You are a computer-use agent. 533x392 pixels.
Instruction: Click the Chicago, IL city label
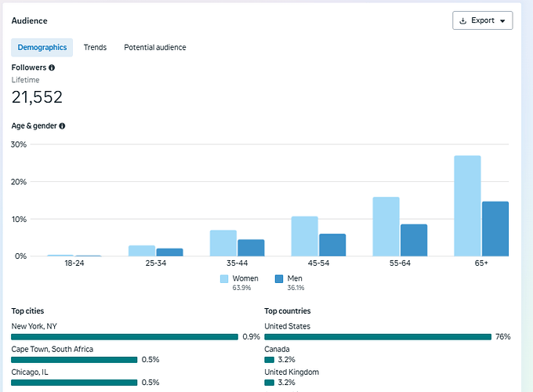click(30, 372)
